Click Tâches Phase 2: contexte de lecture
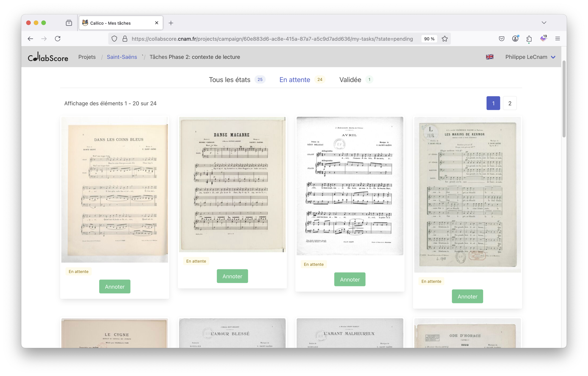 pos(195,57)
